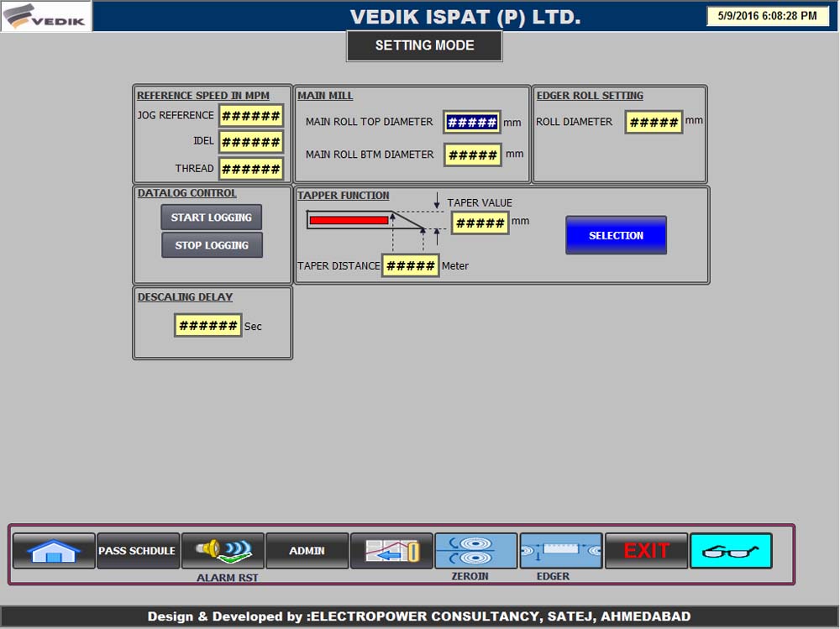Click the EDGER ROLL SETTING heading
Screen dimensions: 840x629
(x=590, y=96)
